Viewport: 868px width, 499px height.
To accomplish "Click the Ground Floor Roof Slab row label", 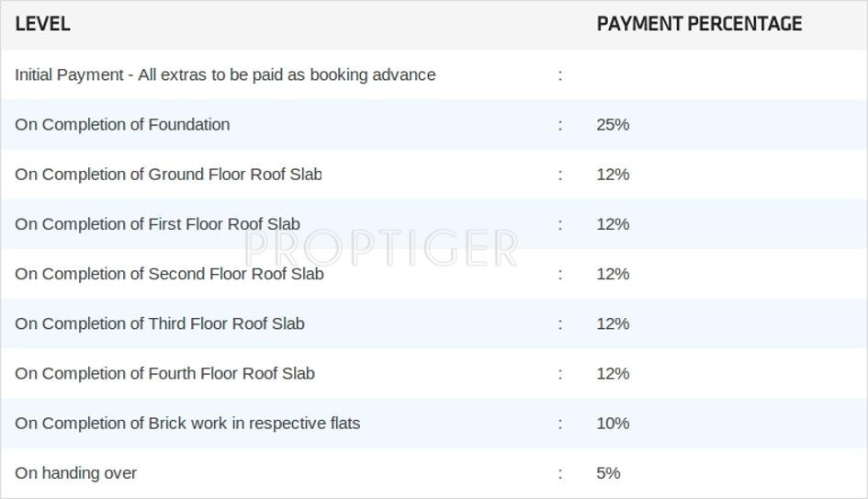I will tap(168, 174).
